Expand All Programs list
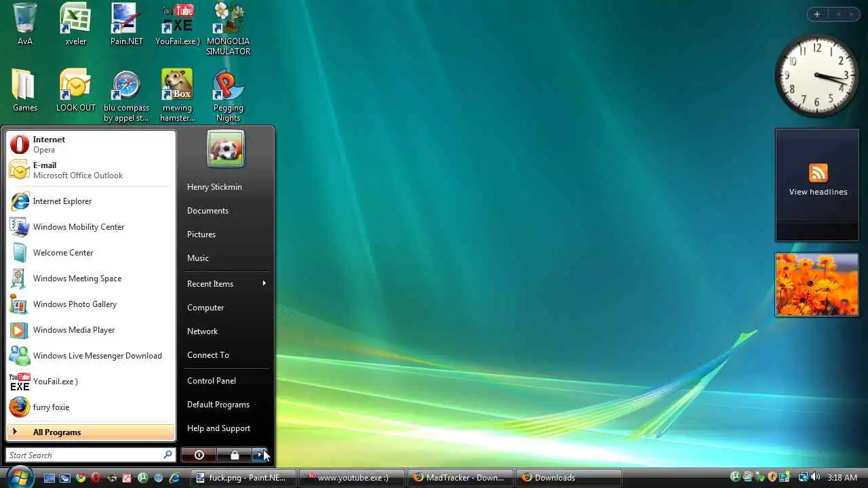The image size is (868, 488). click(x=91, y=432)
